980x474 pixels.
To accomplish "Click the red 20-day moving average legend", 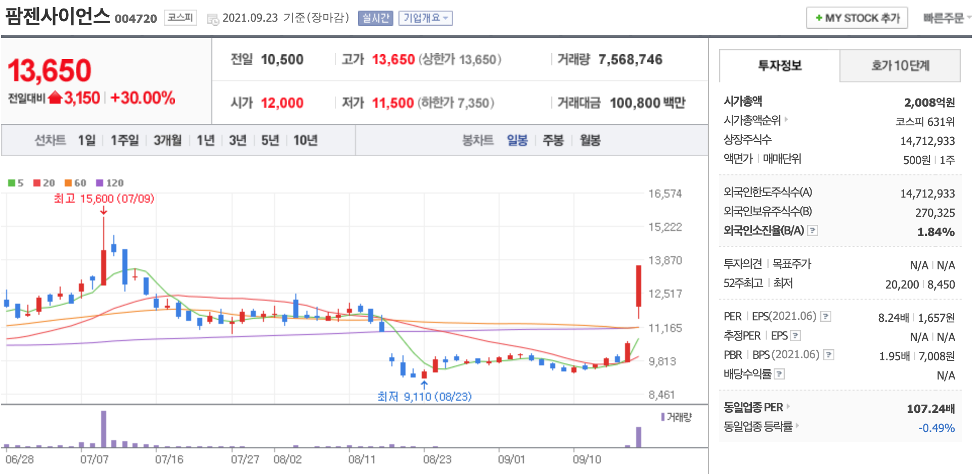I will pos(44,183).
